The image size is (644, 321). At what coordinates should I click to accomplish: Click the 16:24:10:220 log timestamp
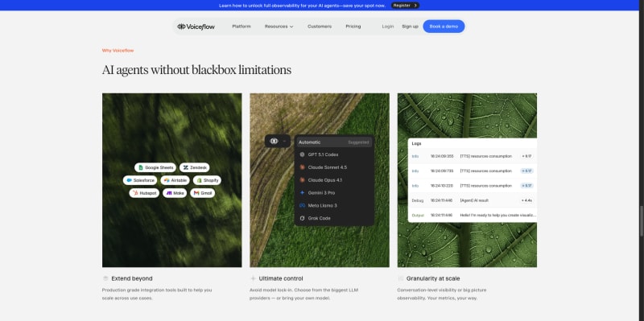[442, 186]
